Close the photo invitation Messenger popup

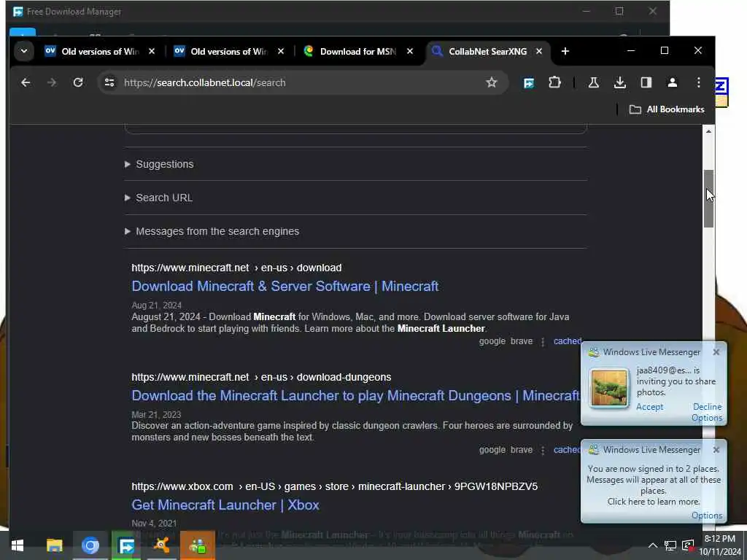pyautogui.click(x=716, y=352)
